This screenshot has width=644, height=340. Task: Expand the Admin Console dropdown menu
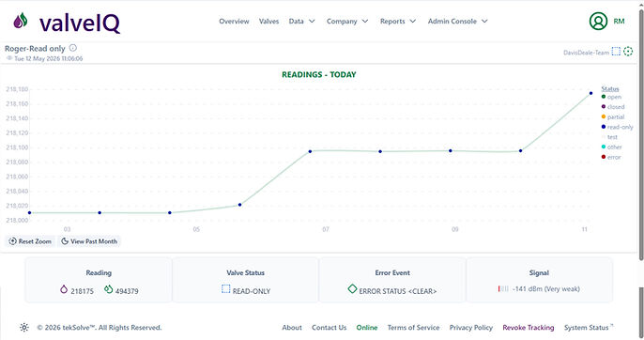coord(457,21)
